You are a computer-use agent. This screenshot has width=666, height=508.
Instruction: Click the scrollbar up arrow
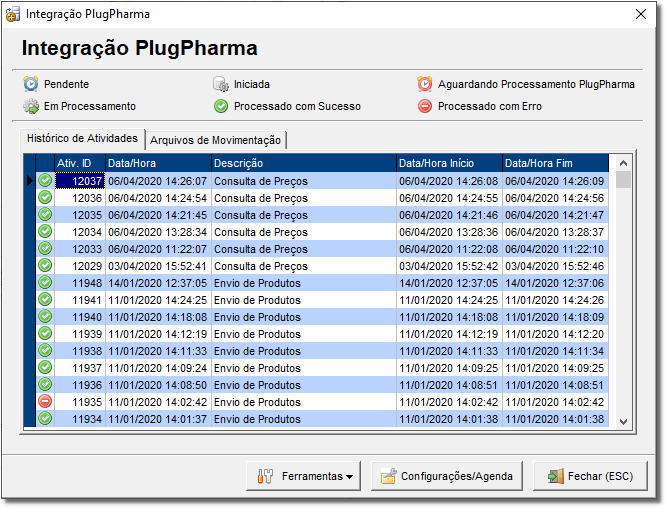tap(623, 163)
